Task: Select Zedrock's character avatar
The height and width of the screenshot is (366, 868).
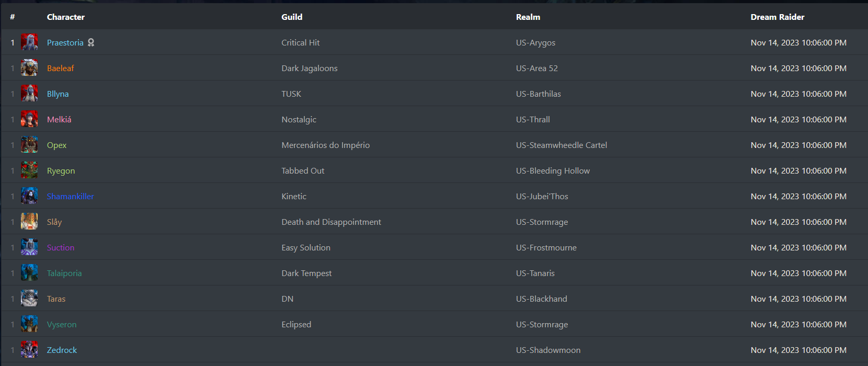Action: coord(29,350)
